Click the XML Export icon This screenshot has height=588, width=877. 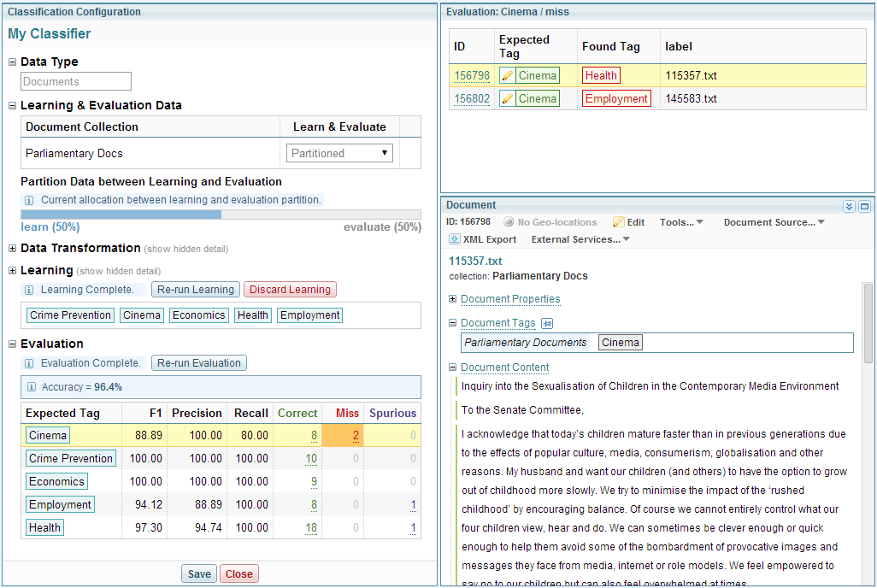(x=455, y=239)
